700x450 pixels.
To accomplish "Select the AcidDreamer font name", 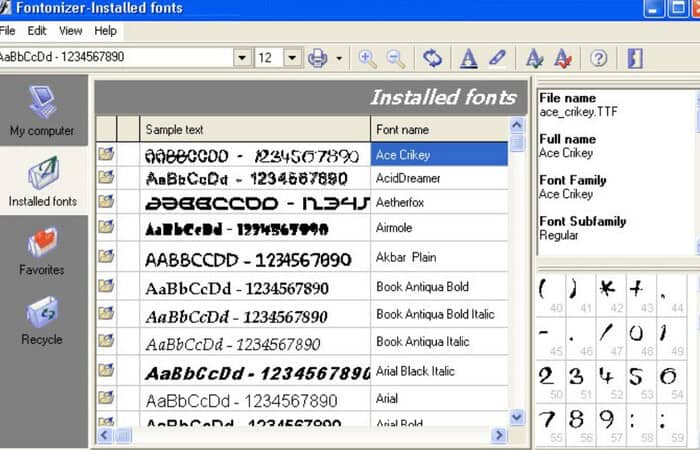I will coord(408,178).
